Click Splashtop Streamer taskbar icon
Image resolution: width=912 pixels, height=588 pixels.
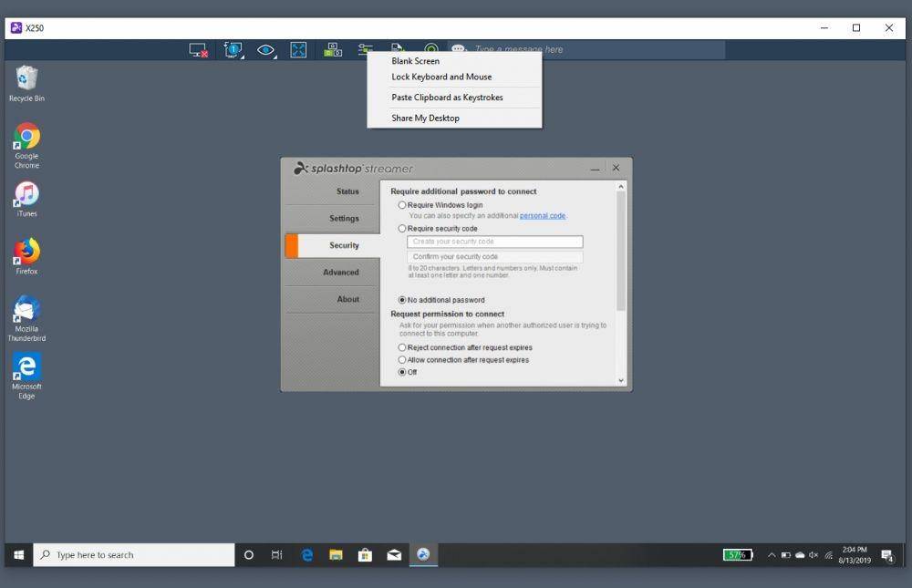[x=423, y=555]
